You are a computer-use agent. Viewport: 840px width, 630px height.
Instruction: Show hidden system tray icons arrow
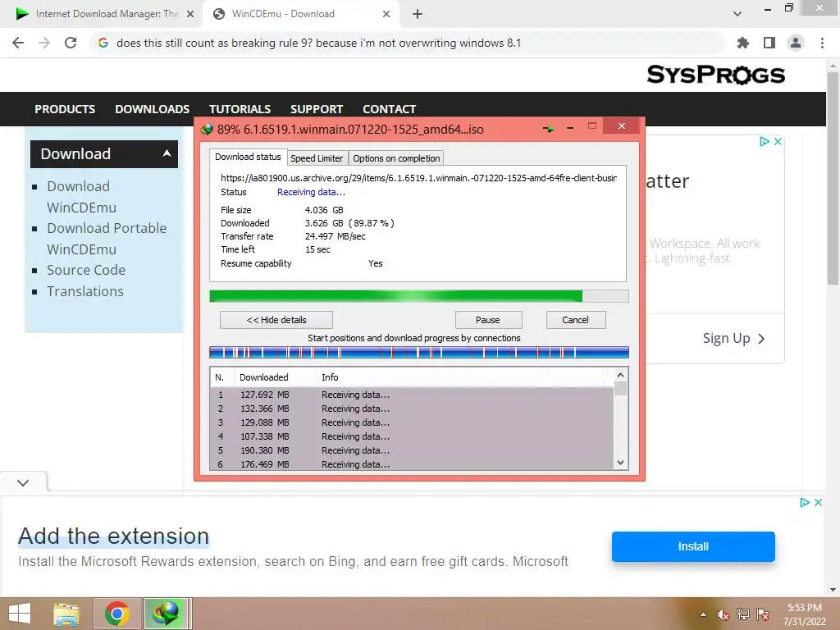pyautogui.click(x=703, y=614)
